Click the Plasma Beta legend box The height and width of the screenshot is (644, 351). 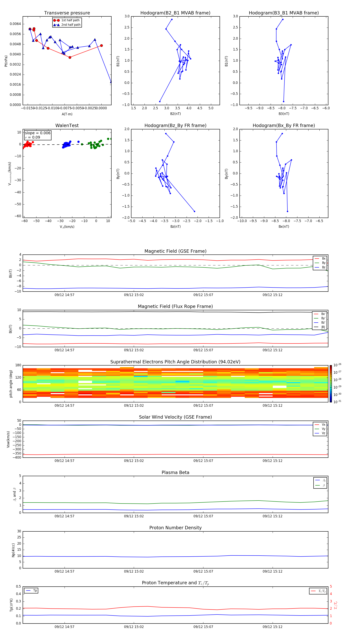pyautogui.click(x=320, y=483)
